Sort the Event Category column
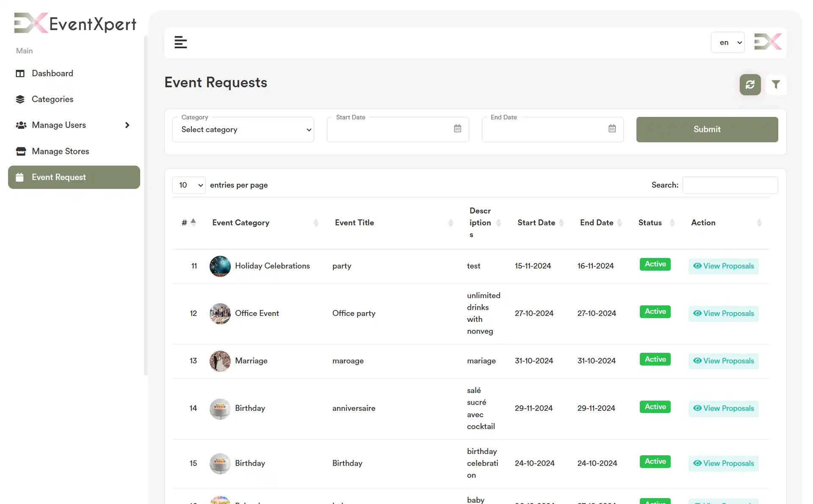 coord(316,223)
